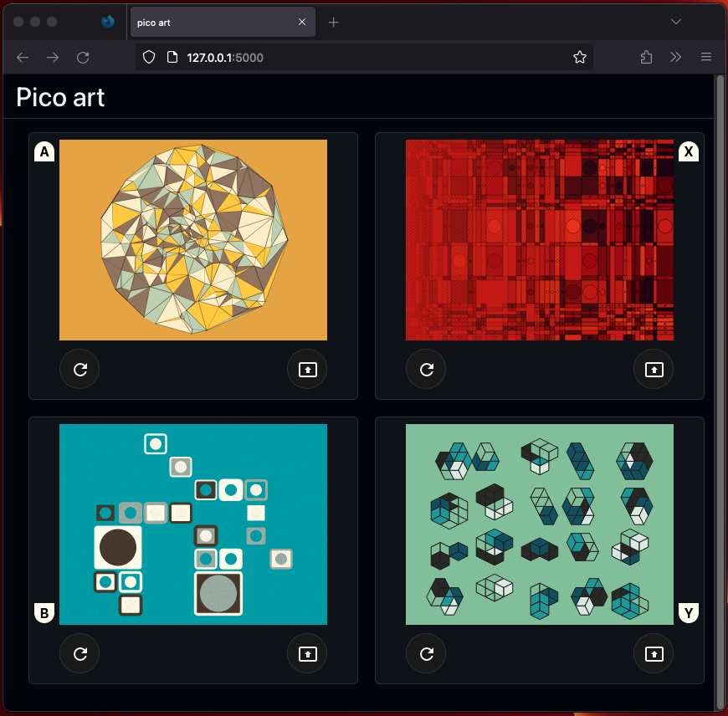Show site information page icon

point(172,57)
